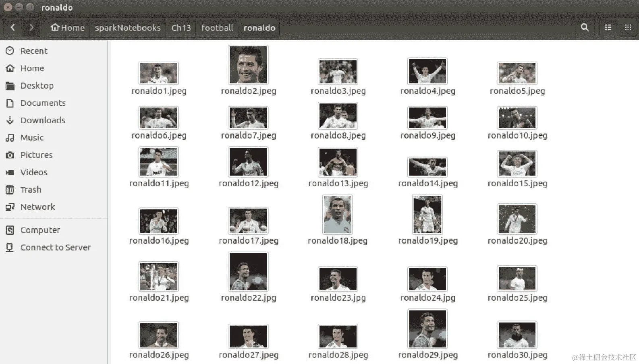Select the ronaldo3.jpeg thumbnail
Screen dimensions: 639x364
pos(338,72)
